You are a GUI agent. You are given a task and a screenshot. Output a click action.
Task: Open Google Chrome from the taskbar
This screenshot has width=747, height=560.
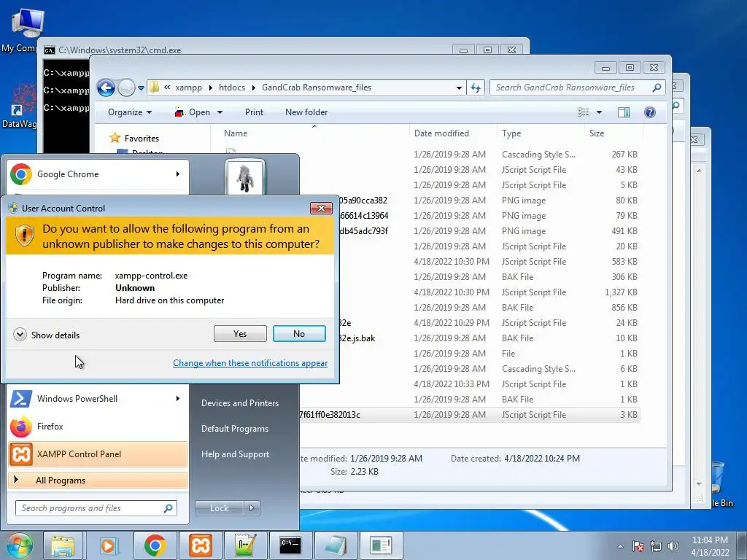[155, 545]
